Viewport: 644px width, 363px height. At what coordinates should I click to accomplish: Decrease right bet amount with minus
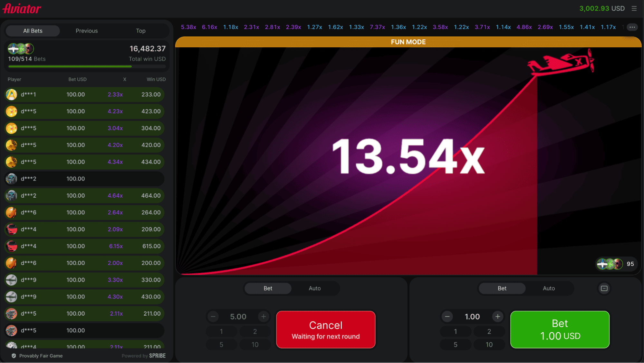(x=447, y=317)
